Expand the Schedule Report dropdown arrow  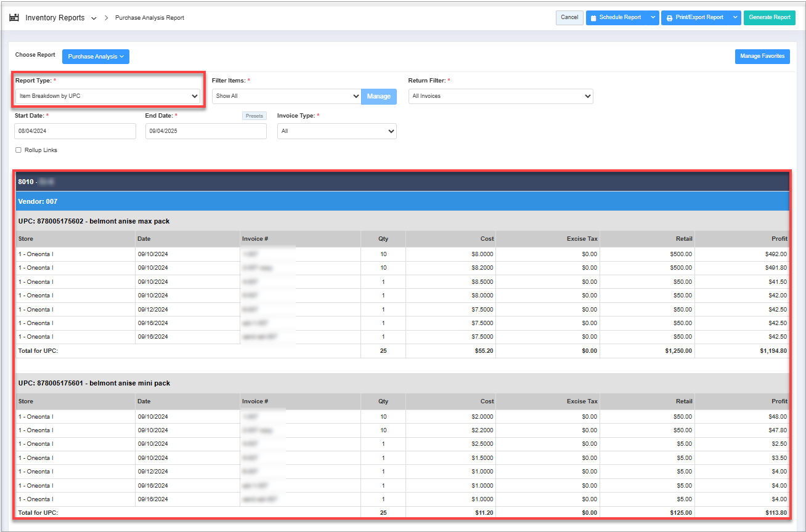click(x=653, y=18)
